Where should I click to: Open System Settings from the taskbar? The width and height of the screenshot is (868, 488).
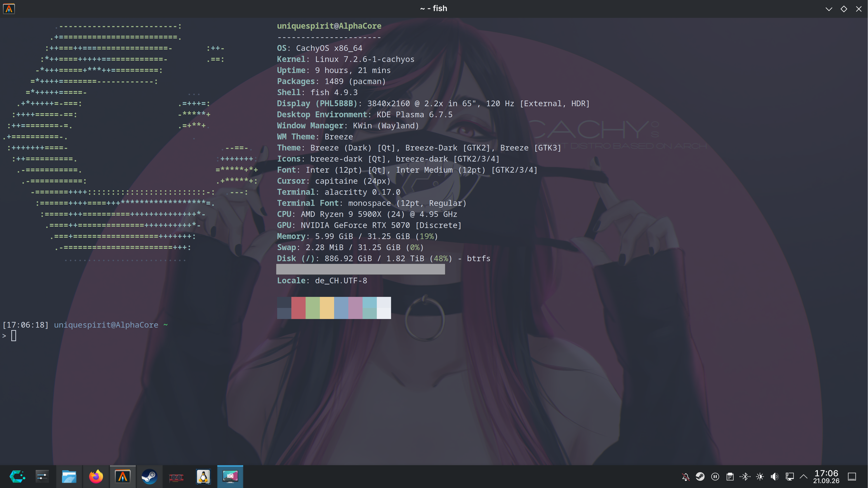[x=42, y=476]
